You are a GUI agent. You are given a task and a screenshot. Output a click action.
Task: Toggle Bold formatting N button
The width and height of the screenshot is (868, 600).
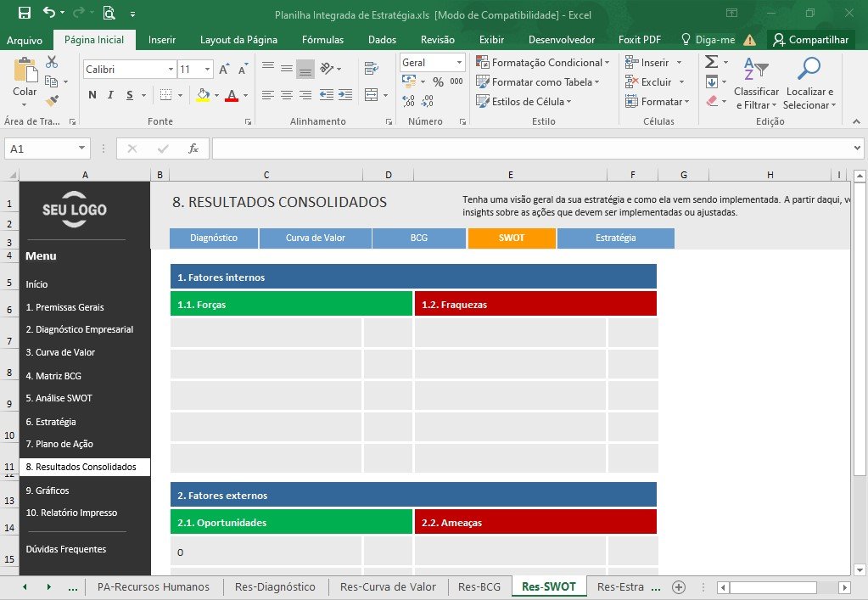point(92,95)
